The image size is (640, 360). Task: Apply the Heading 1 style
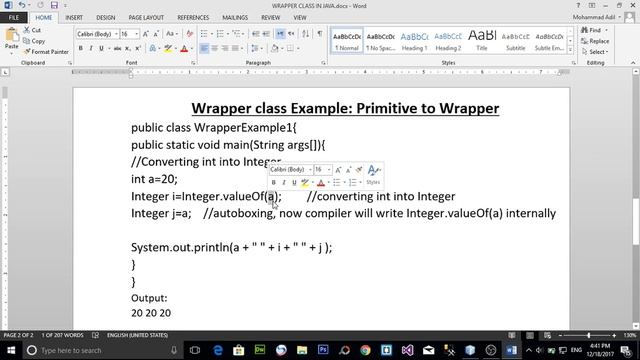click(414, 41)
